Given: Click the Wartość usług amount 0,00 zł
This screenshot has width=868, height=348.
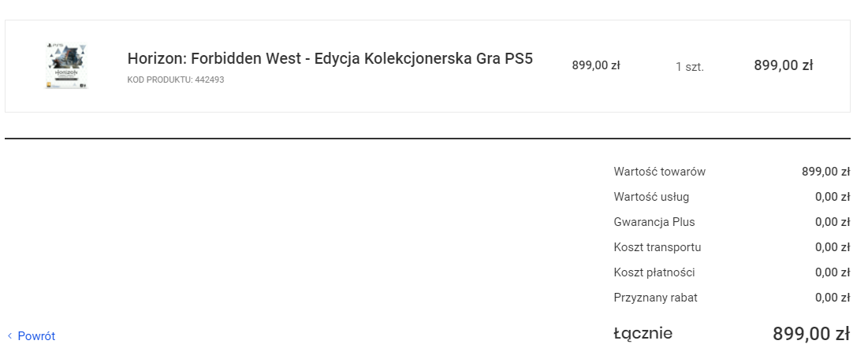Looking at the screenshot, I should pyautogui.click(x=832, y=197).
